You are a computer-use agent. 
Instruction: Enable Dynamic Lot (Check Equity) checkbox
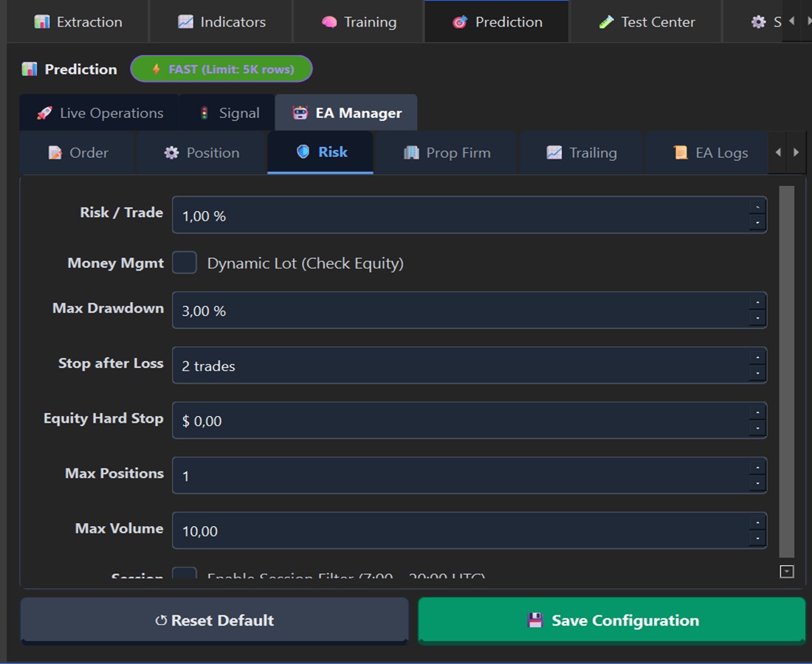[185, 263]
